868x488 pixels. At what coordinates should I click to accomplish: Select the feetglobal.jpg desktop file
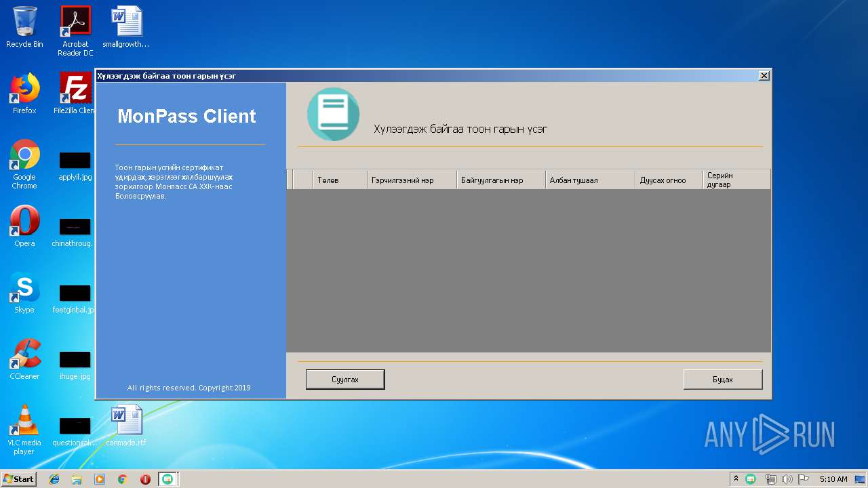point(73,300)
